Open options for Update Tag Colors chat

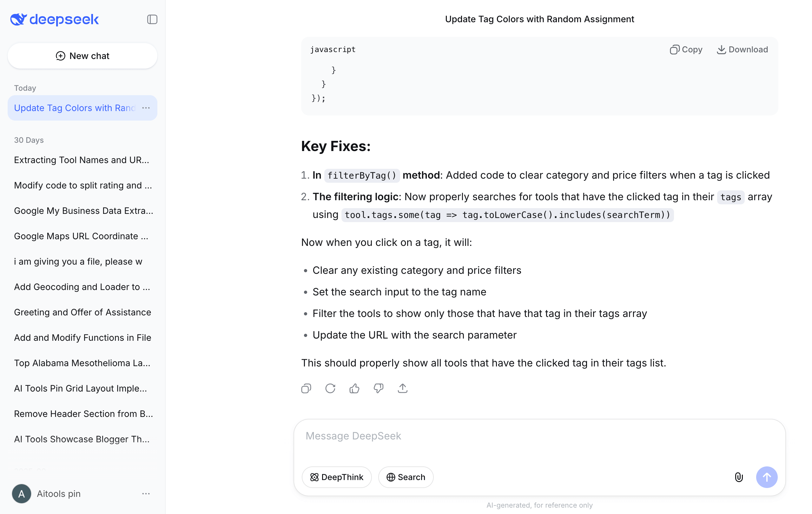[146, 108]
